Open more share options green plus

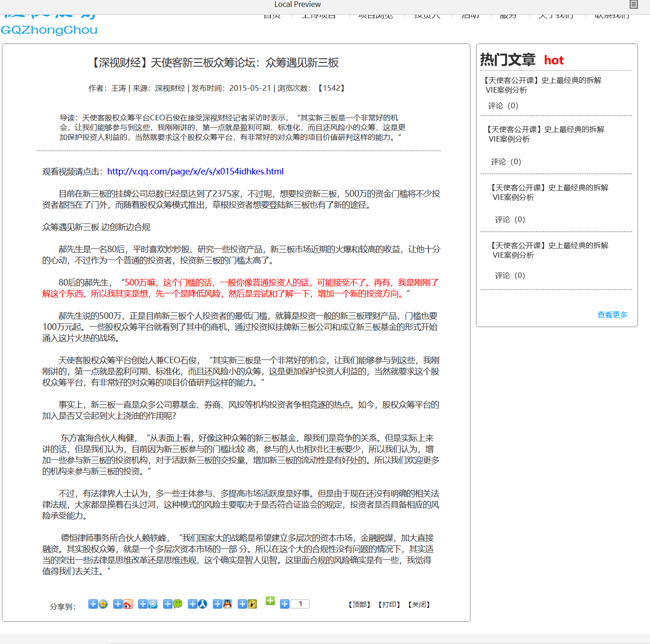(x=270, y=601)
